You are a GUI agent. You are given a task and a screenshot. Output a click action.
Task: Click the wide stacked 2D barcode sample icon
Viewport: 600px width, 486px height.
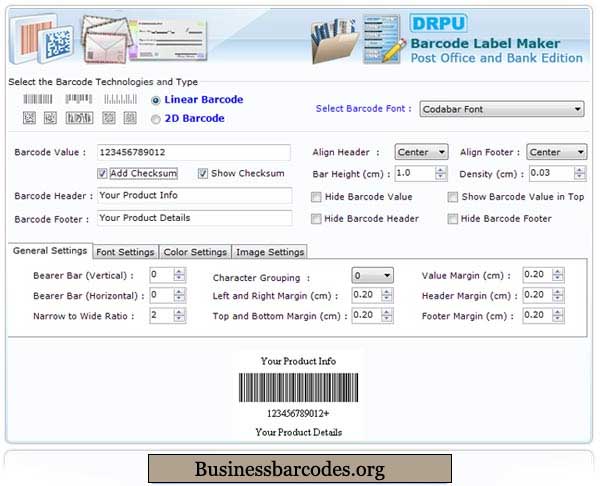tap(79, 118)
